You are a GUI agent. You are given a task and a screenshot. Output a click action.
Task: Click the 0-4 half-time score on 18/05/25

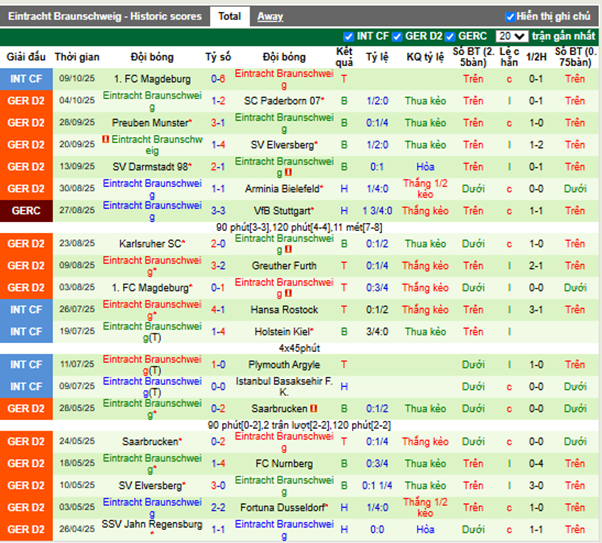tap(536, 464)
